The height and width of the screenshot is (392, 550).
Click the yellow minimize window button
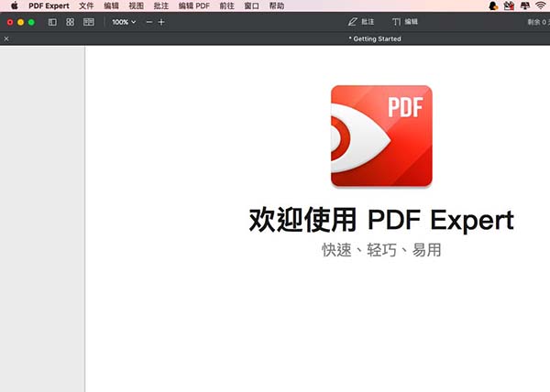click(21, 22)
